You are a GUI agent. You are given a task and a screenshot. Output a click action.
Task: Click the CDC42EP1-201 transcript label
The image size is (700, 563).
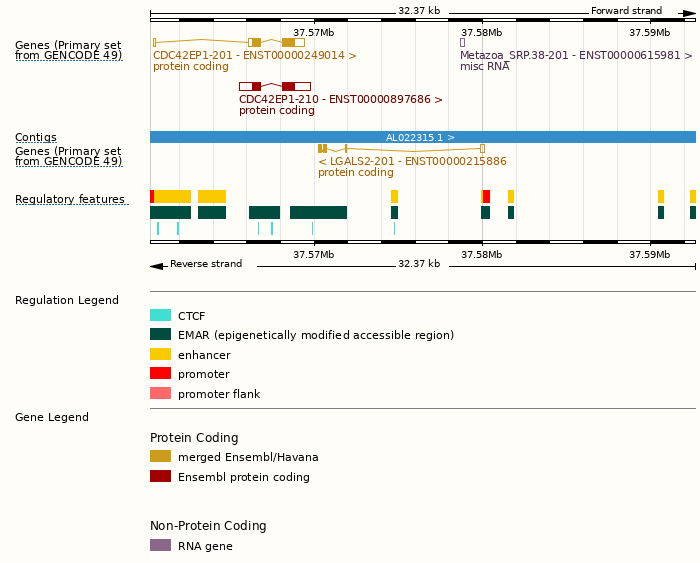[x=254, y=56]
